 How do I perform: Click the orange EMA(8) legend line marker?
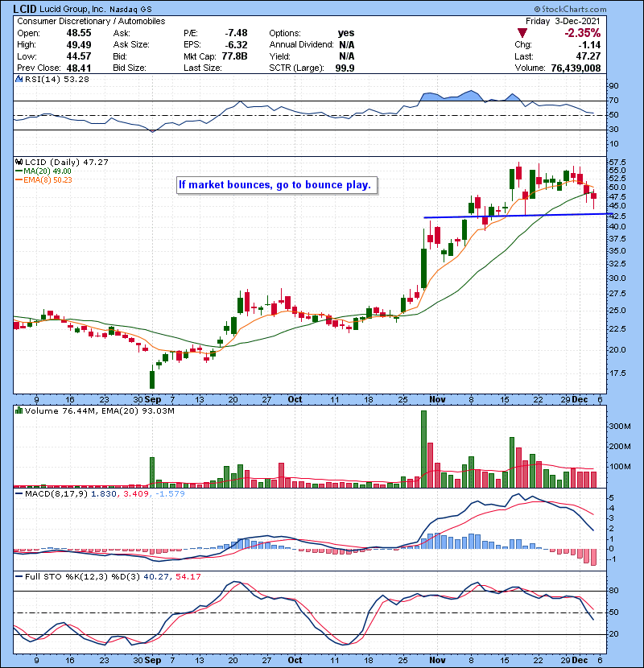[x=19, y=179]
